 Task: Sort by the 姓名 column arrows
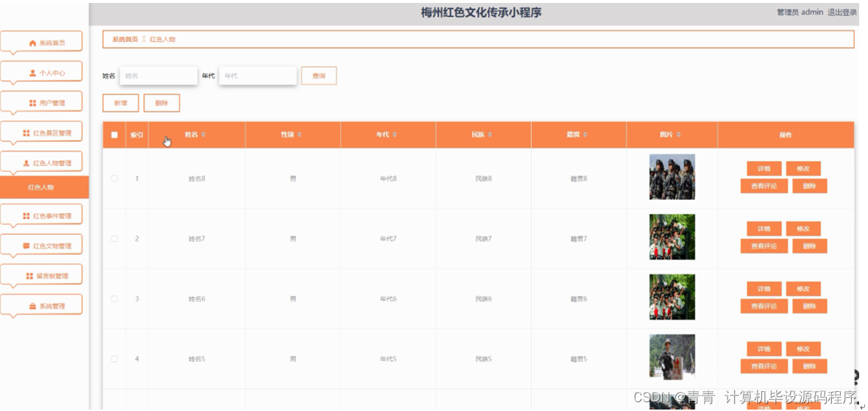(203, 135)
